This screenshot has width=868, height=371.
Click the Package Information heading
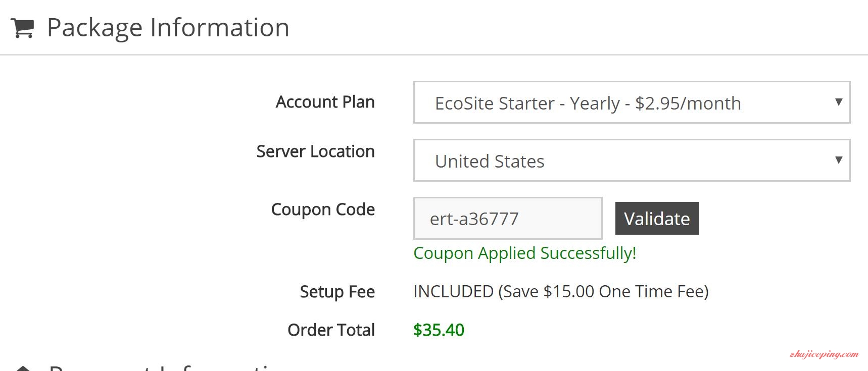pos(168,28)
